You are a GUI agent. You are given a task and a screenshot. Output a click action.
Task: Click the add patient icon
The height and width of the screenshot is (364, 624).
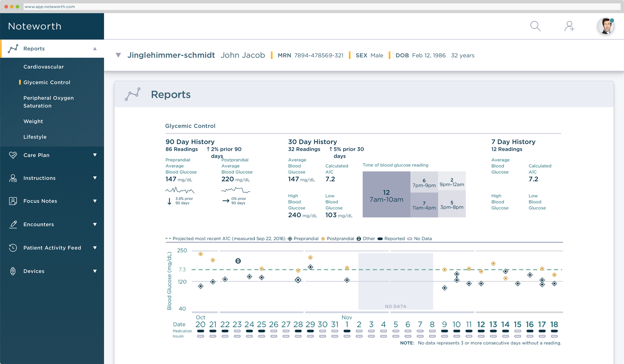pos(569,26)
